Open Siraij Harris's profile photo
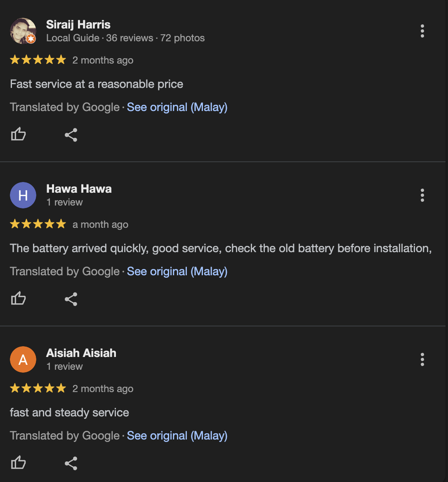Screen dimensions: 448x482 (x=23, y=31)
